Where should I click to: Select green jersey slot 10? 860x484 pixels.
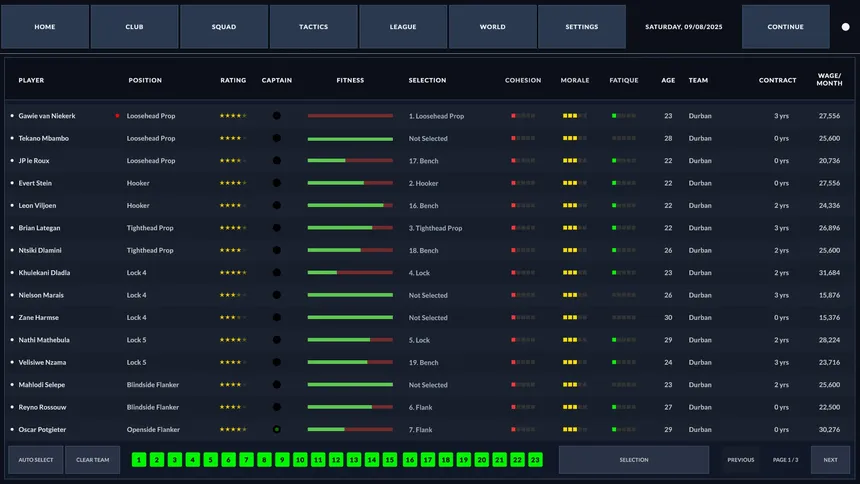300,460
